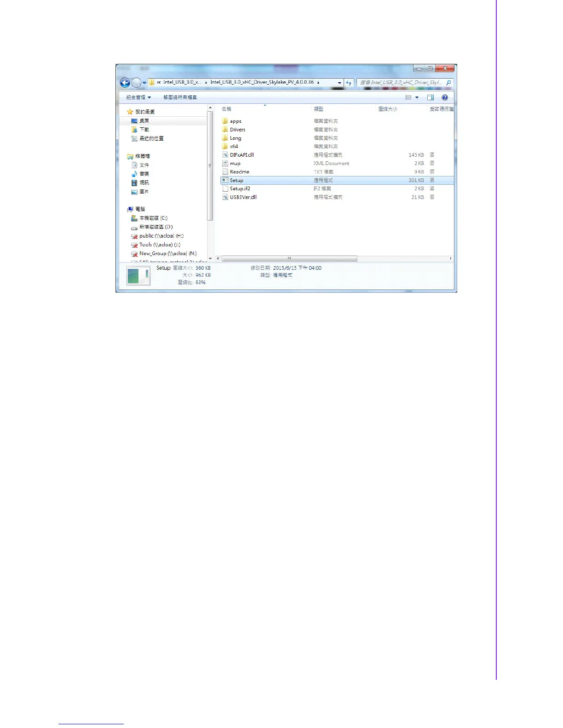Click the Setup thumbnail in details pane

tap(138, 276)
